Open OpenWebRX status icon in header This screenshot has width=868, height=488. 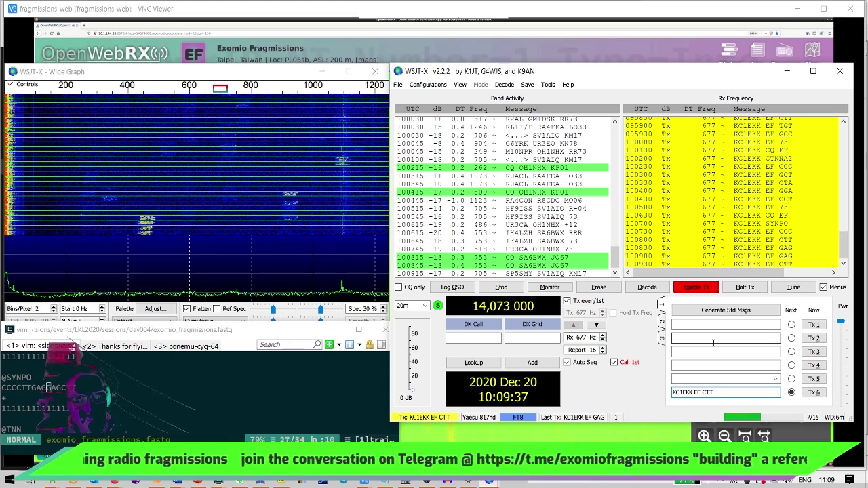[730, 51]
